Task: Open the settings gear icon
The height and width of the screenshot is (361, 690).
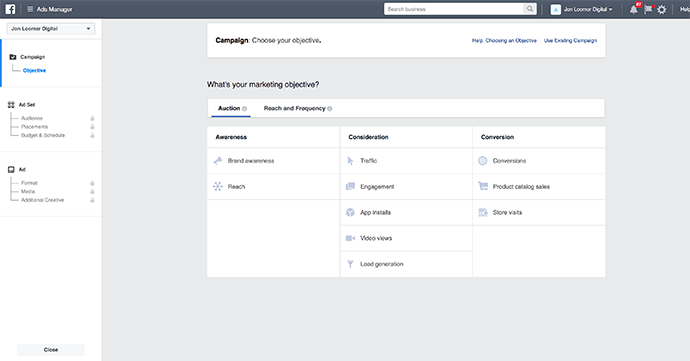Action: click(661, 9)
